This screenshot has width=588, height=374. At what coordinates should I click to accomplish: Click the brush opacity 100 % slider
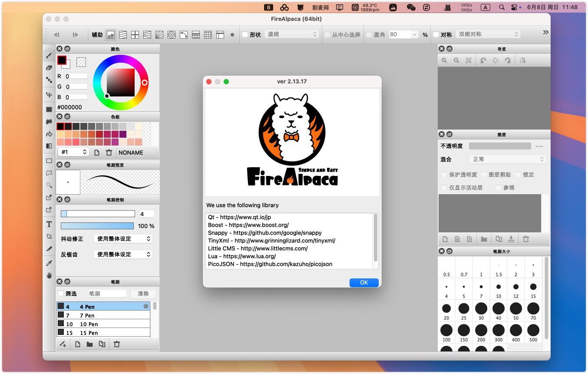click(97, 226)
